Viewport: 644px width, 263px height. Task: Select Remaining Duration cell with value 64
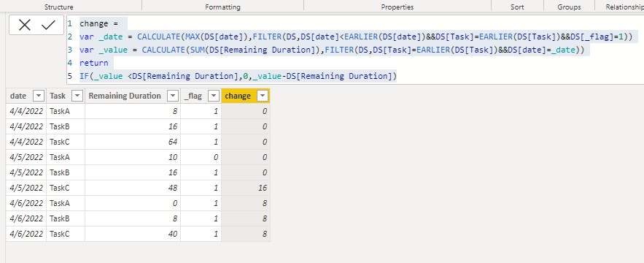point(133,142)
